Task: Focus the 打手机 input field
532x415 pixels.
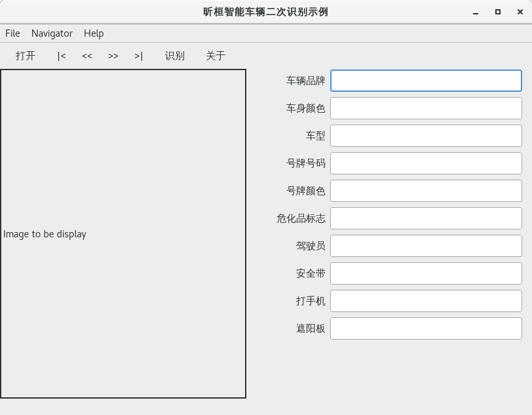Action: pyautogui.click(x=426, y=301)
